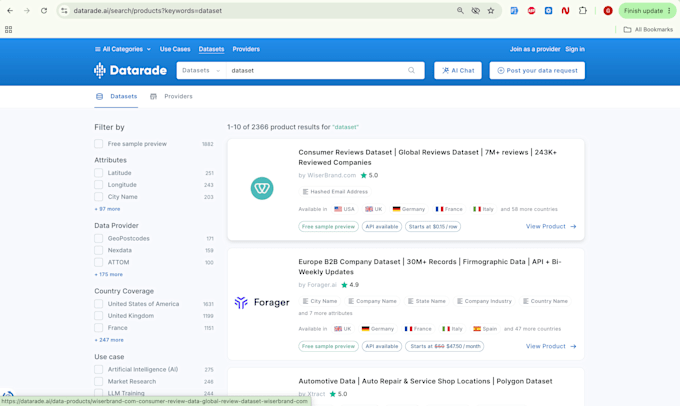
Task: Click the star rating 5.0 by WiserBrand.com
Action: (x=369, y=175)
